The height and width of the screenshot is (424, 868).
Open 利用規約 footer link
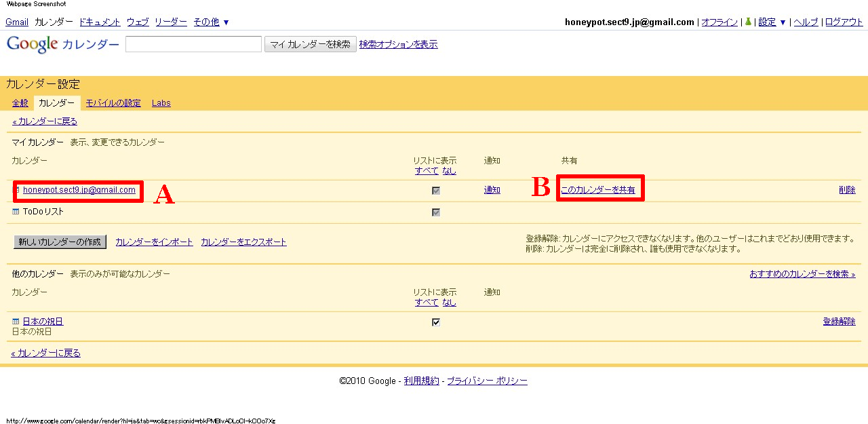click(421, 381)
